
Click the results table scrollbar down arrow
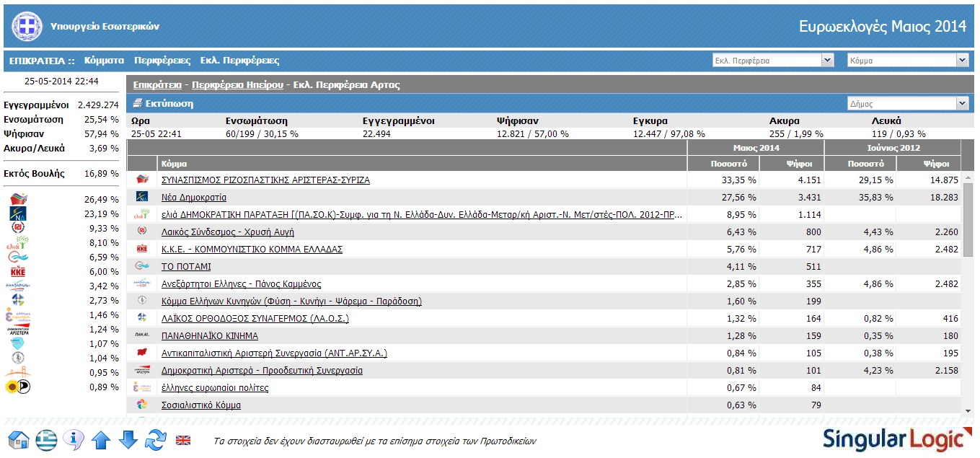pos(968,411)
